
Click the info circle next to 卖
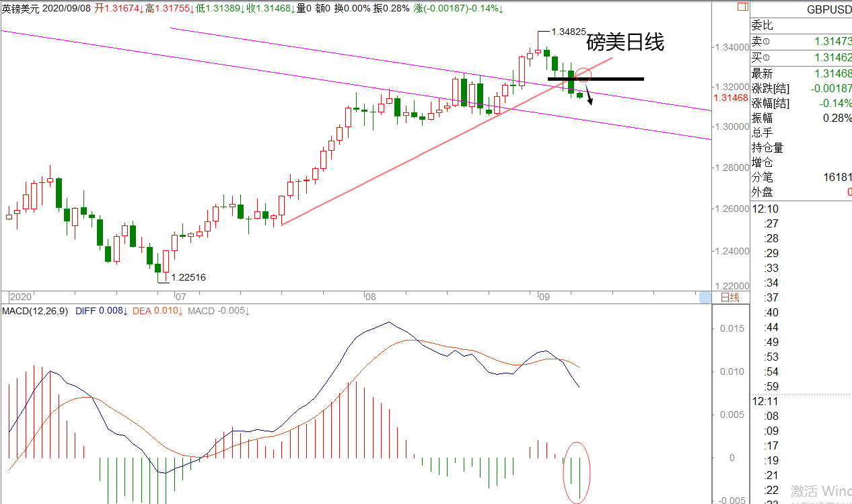pos(765,42)
